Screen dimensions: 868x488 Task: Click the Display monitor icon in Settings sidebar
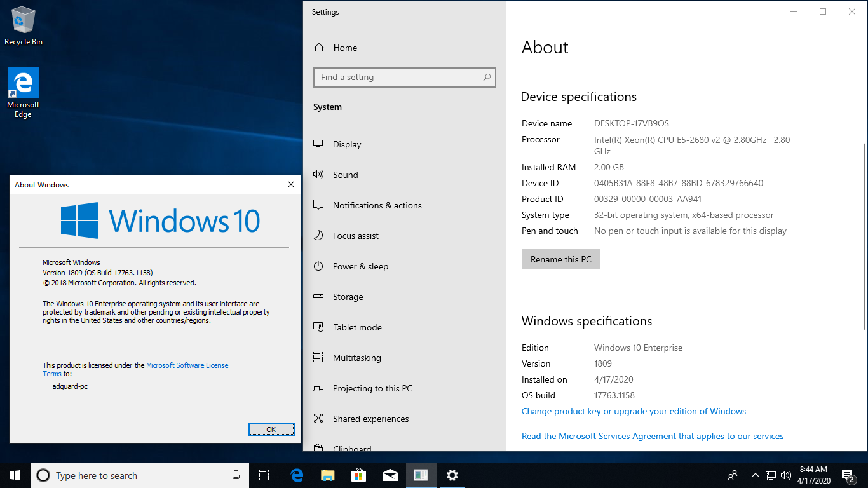tap(319, 144)
